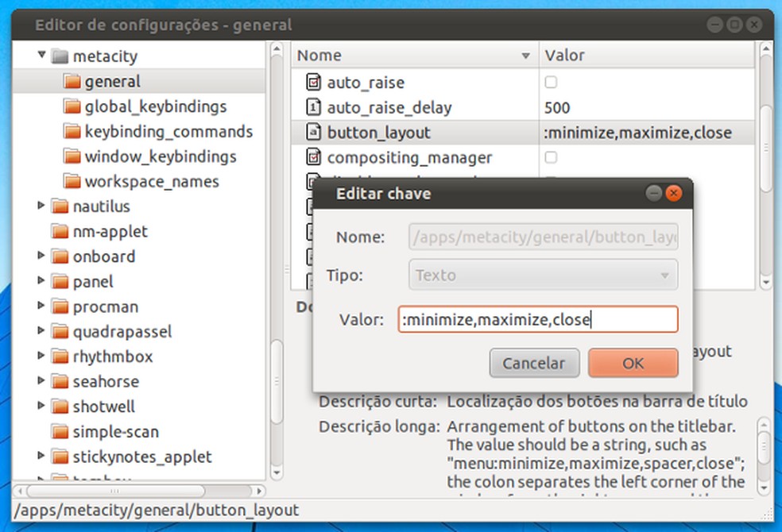Screen dimensions: 782x532
Task: Click the workspace_names folder icon
Action: (x=72, y=181)
